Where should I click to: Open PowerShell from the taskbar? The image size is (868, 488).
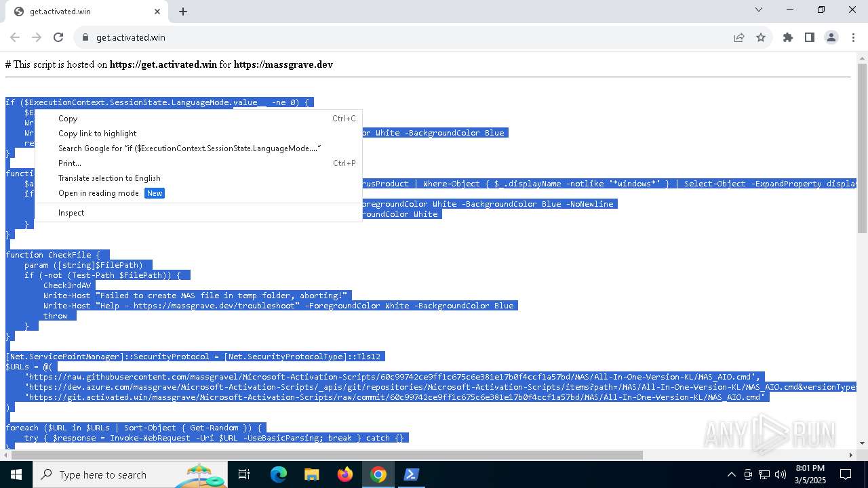tap(411, 474)
